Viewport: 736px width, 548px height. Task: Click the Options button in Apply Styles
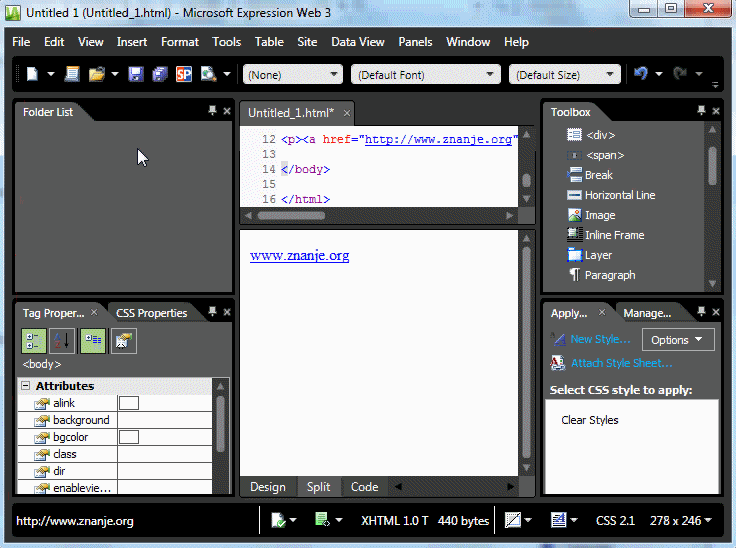point(678,340)
